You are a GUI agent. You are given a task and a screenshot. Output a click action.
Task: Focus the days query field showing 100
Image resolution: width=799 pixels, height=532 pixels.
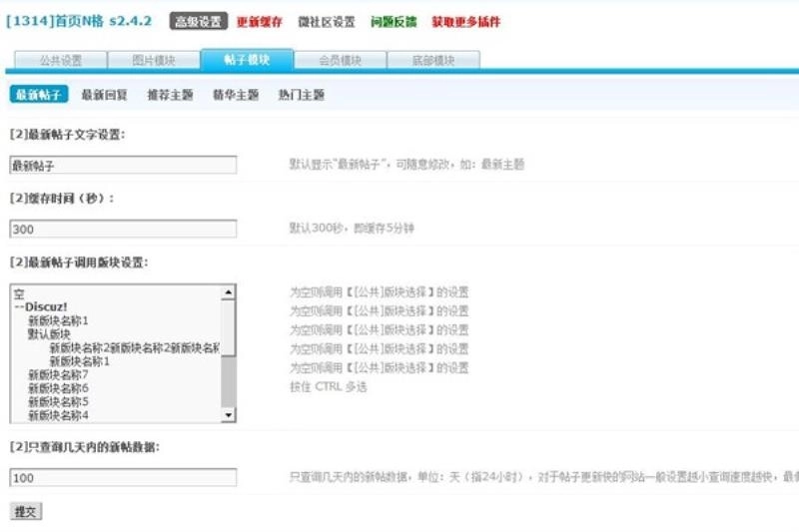[x=123, y=477]
